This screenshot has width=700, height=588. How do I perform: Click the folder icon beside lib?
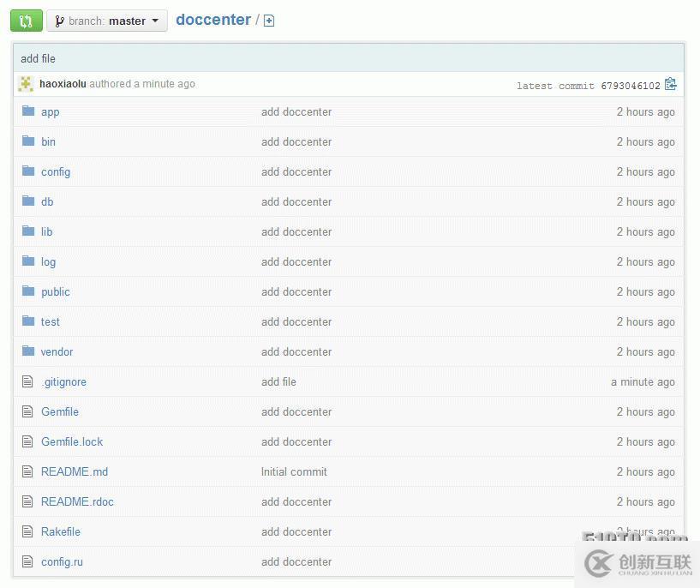(28, 231)
